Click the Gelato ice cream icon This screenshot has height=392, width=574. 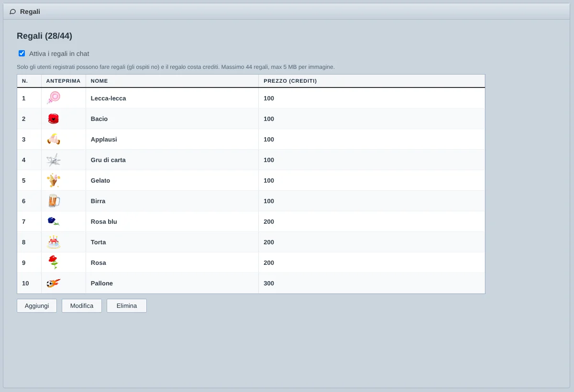tap(54, 180)
